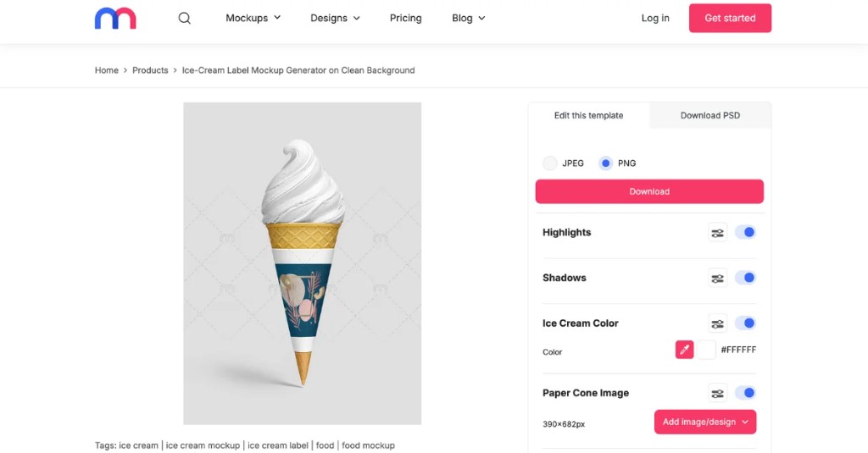Click the pink eyedropper color picker
The height and width of the screenshot is (453, 868).
coord(684,350)
